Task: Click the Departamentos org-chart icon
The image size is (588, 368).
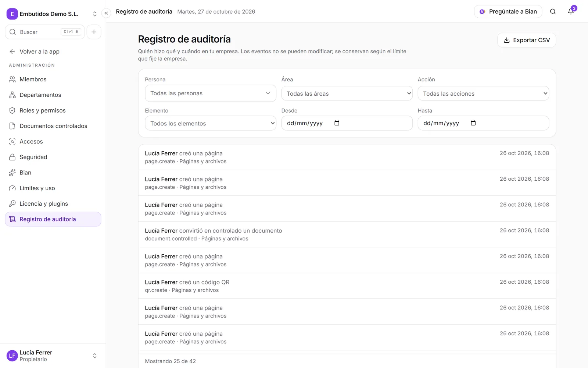Action: (x=12, y=95)
